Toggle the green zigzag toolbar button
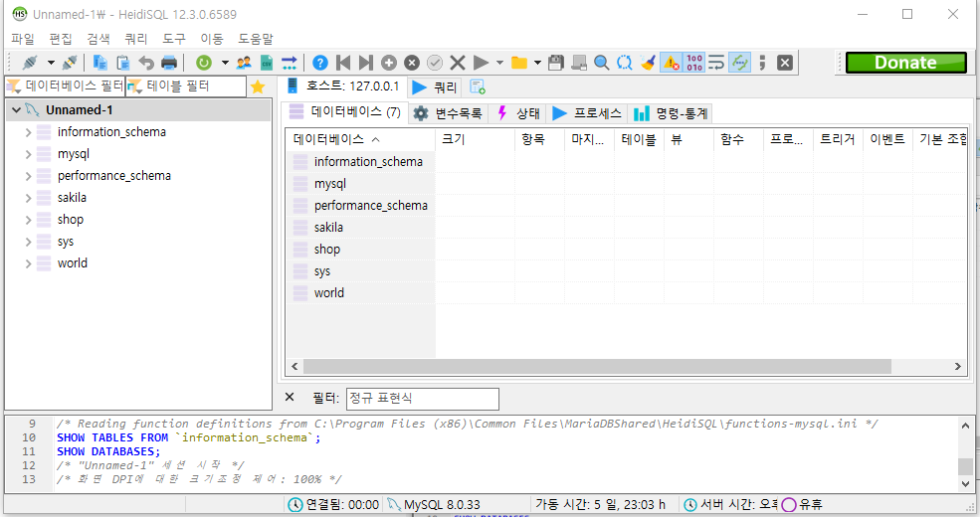980x517 pixels. pyautogui.click(x=740, y=63)
